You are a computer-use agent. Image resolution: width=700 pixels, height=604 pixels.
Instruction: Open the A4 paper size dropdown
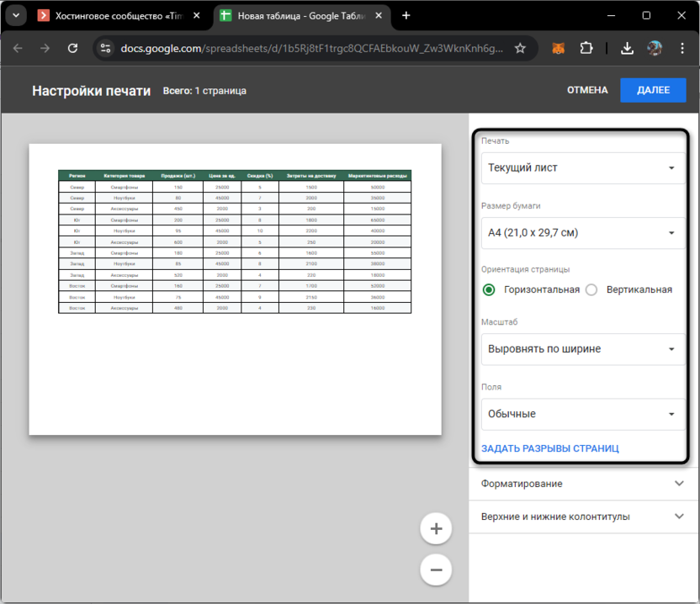pyautogui.click(x=582, y=233)
